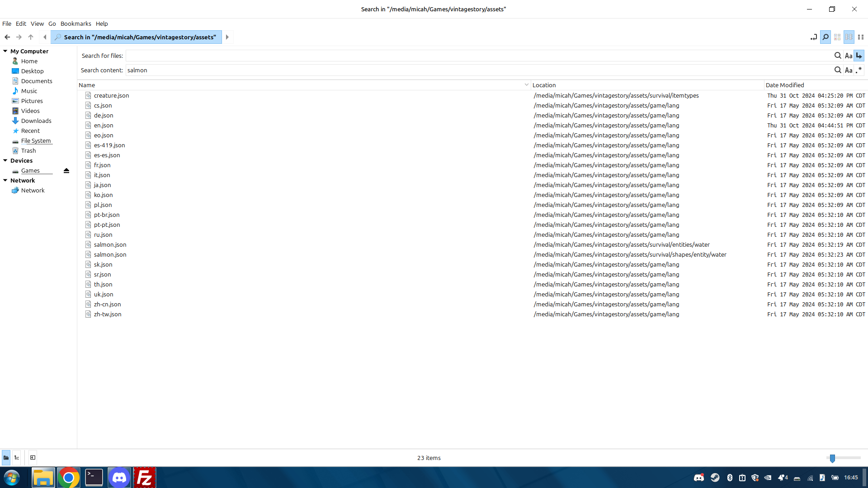Open the Bookmarks menu

(x=75, y=23)
